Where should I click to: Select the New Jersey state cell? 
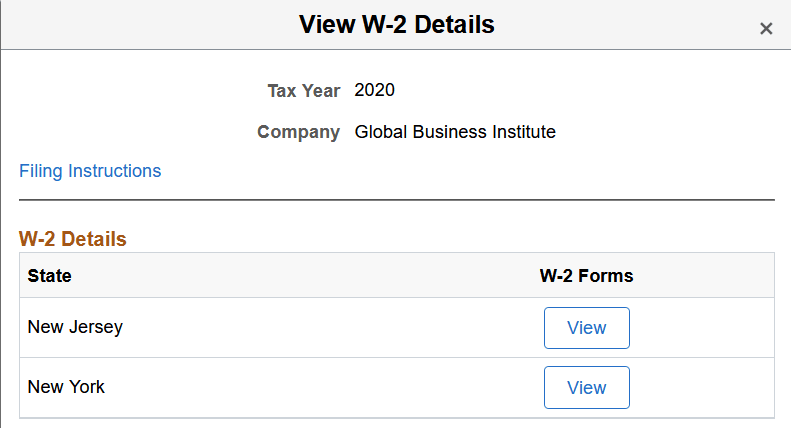pyautogui.click(x=75, y=327)
